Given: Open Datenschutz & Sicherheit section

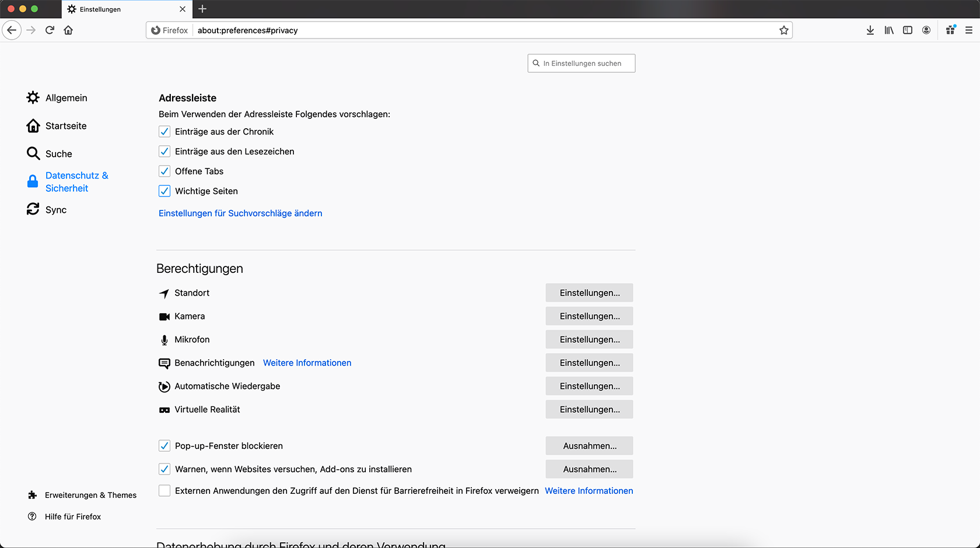Looking at the screenshot, I should pyautogui.click(x=77, y=182).
